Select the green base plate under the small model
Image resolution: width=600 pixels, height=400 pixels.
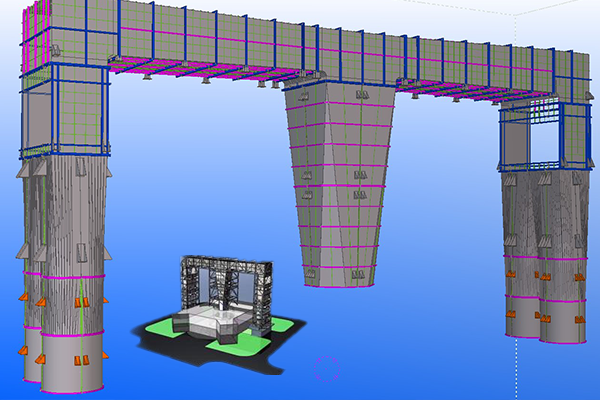coord(158,327)
